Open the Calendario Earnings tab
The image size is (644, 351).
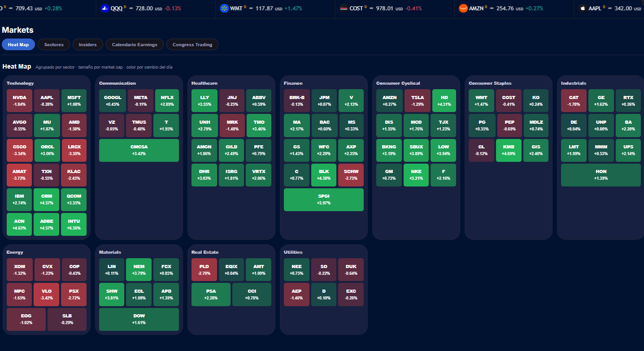[x=135, y=44]
